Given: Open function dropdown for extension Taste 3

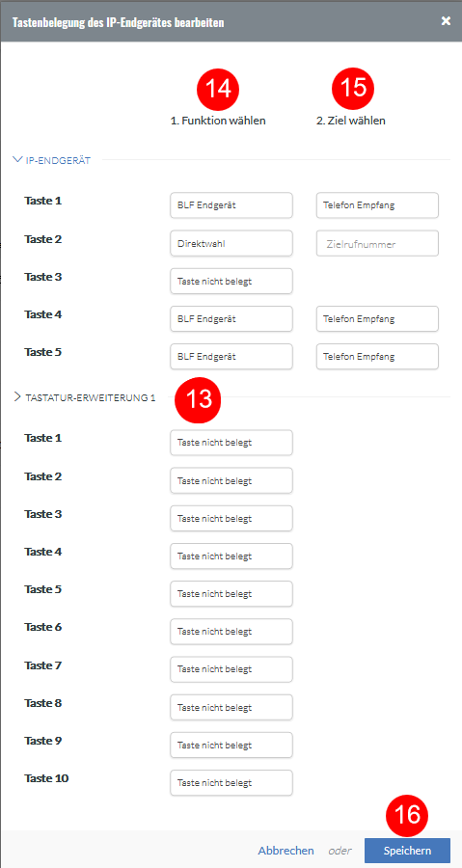Looking at the screenshot, I should [231, 518].
